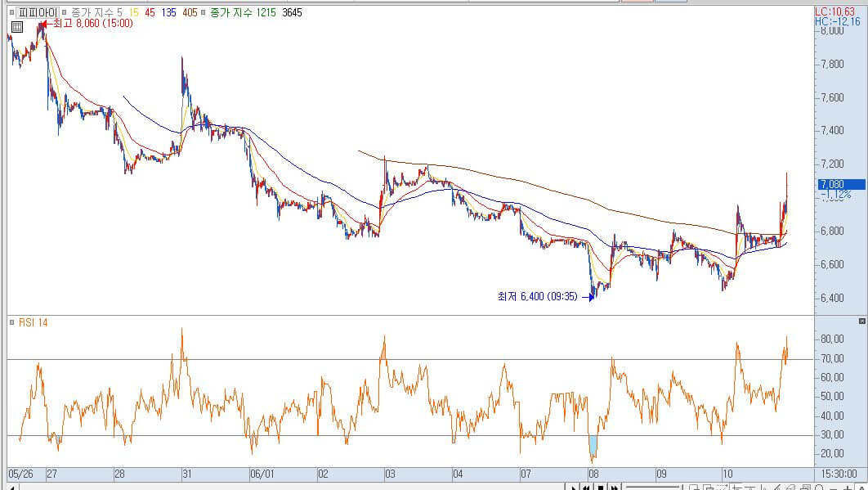Select the yellow 15 moving average value
The height and width of the screenshot is (490, 868).
click(x=133, y=12)
